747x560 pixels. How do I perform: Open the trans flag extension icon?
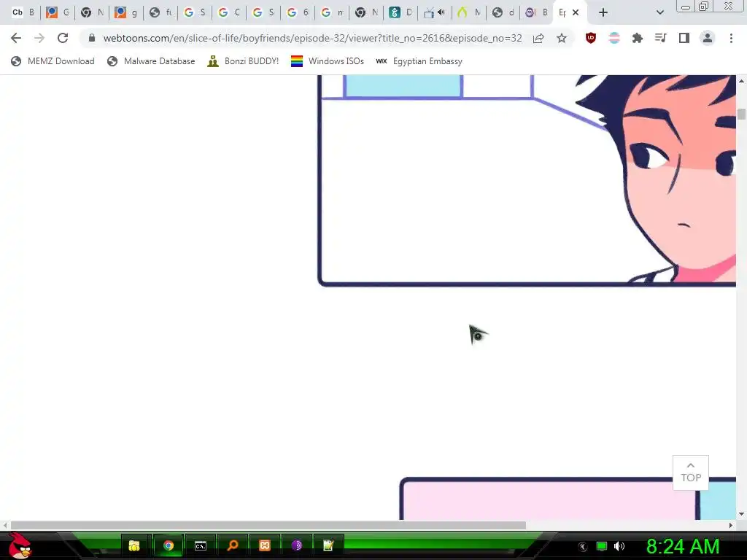coord(614,38)
